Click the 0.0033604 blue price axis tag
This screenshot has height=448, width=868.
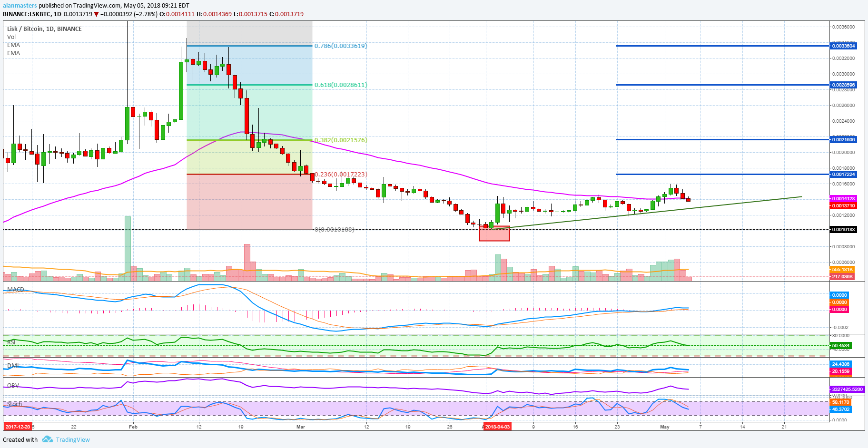click(843, 46)
